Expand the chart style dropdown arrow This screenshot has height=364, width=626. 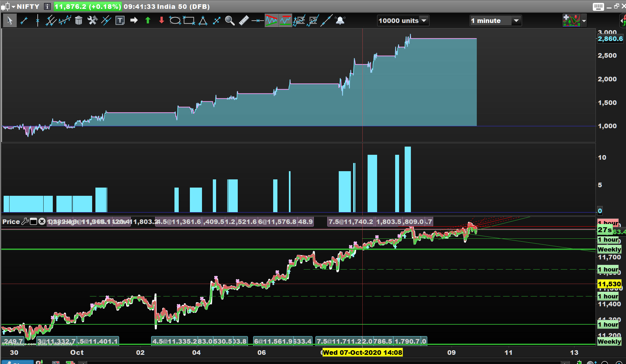click(x=13, y=7)
